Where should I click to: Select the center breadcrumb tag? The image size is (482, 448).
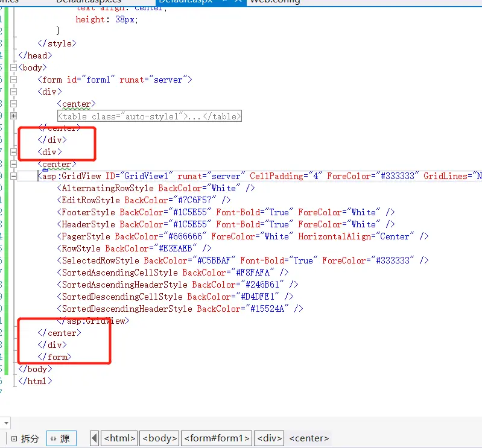coord(309,438)
